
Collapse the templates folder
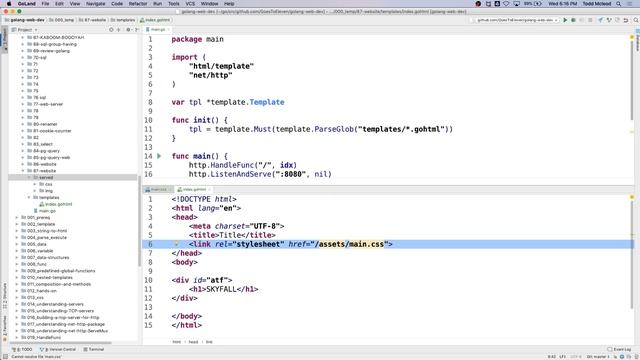29,198
